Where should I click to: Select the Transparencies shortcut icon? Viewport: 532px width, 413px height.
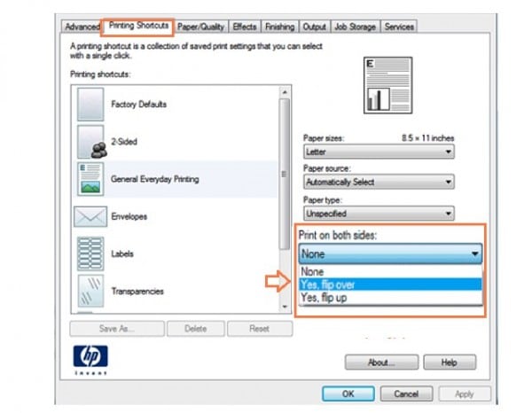90,291
